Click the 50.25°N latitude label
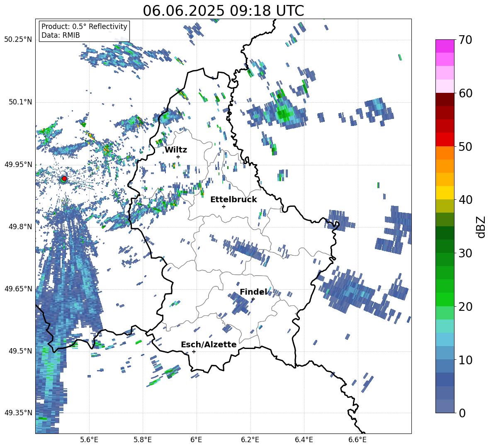The height and width of the screenshot is (448, 491). 18,39
